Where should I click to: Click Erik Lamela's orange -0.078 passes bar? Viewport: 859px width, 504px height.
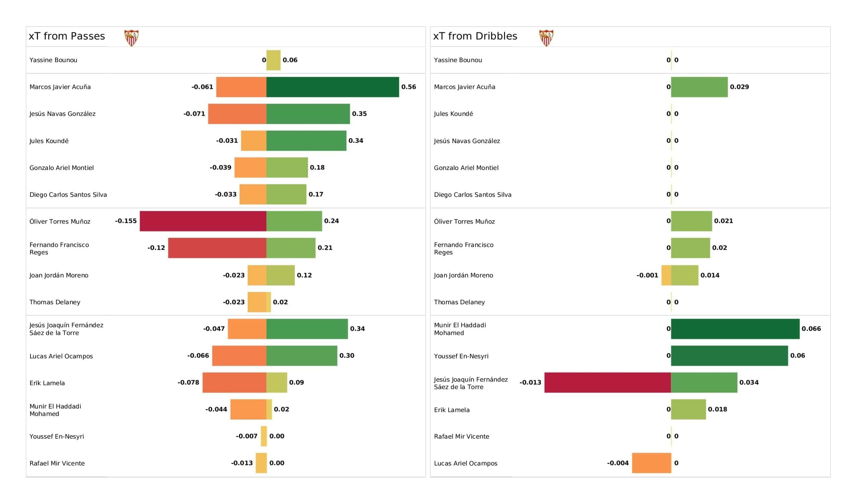(x=234, y=382)
